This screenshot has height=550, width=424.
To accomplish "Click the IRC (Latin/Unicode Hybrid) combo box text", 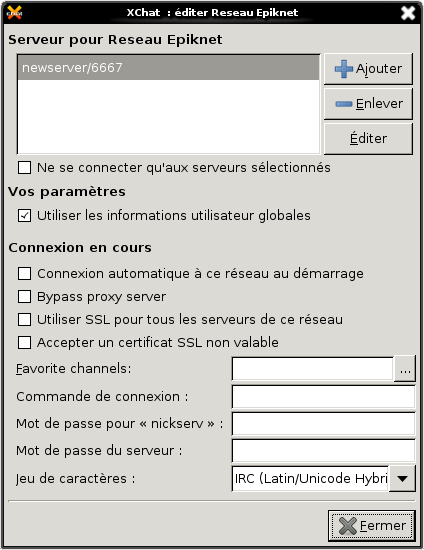I will (x=310, y=478).
